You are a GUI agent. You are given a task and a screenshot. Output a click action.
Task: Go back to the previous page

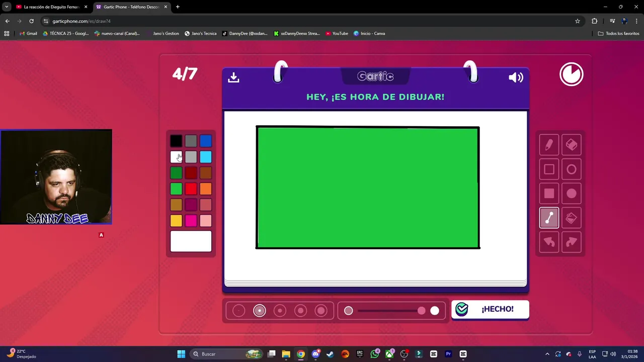click(7, 21)
